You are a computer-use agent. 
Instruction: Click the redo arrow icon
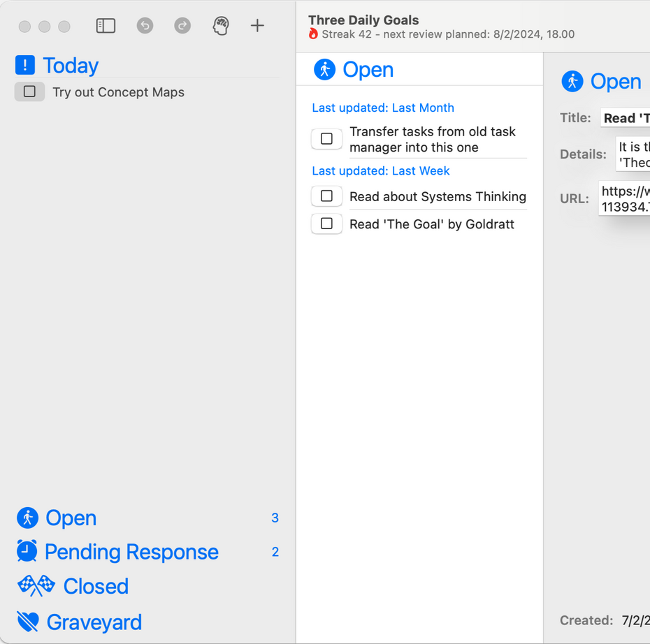coord(182,26)
